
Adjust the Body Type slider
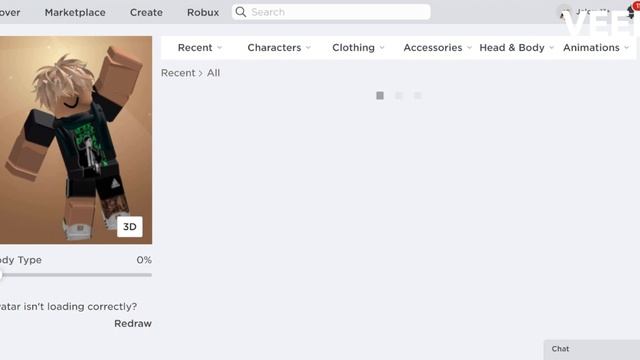(x=76, y=275)
